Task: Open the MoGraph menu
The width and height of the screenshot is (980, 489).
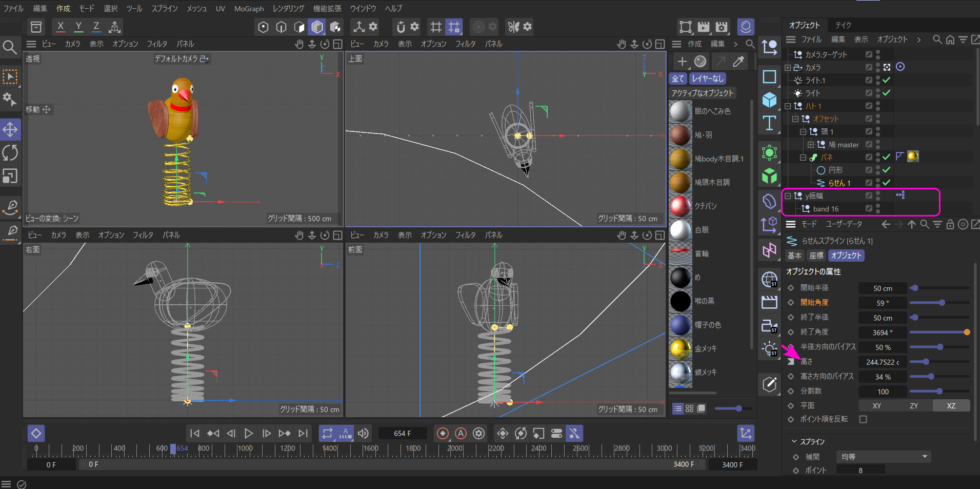Action: (249, 8)
